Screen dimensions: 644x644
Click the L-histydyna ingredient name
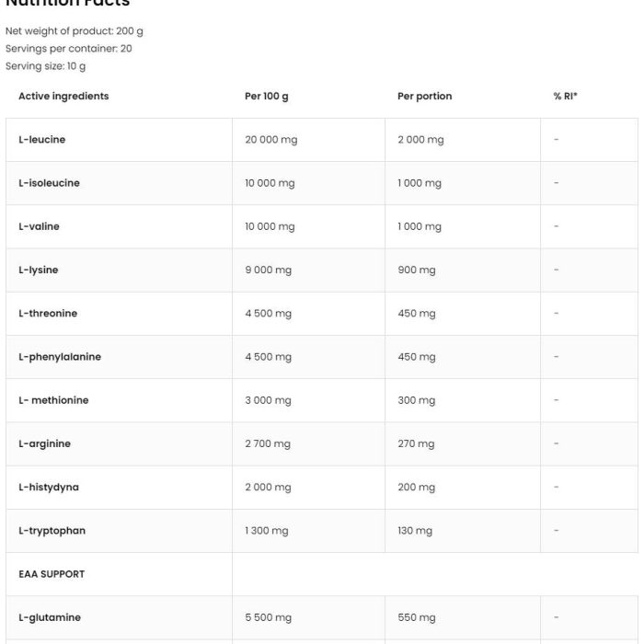coord(49,488)
